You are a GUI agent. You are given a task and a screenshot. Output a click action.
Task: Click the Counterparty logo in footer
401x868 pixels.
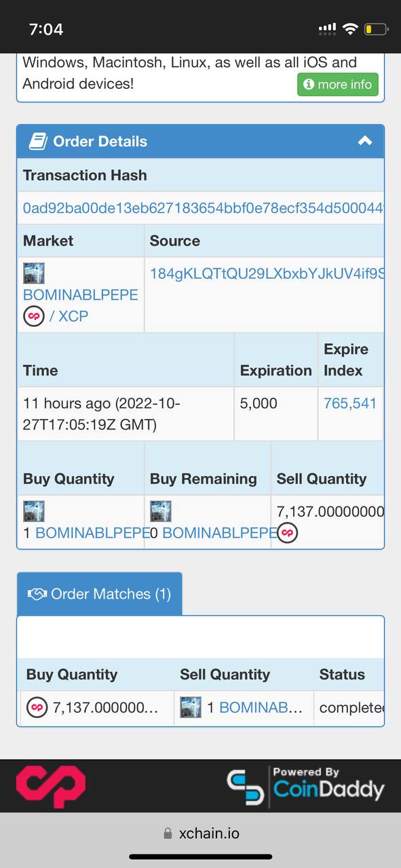click(51, 787)
